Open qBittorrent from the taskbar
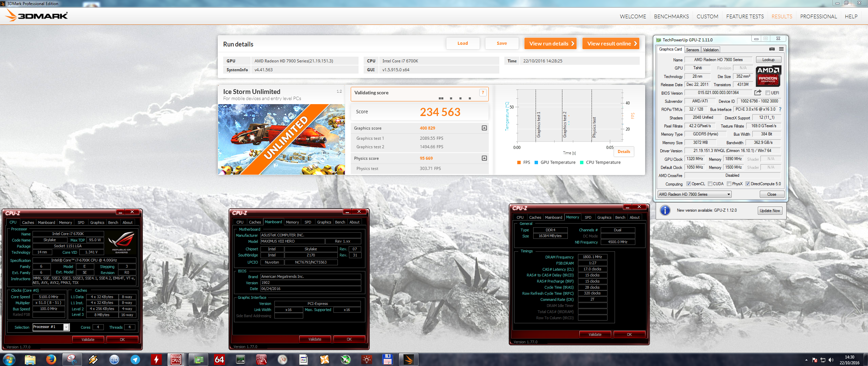The width and height of the screenshot is (868, 366). pyautogui.click(x=114, y=360)
